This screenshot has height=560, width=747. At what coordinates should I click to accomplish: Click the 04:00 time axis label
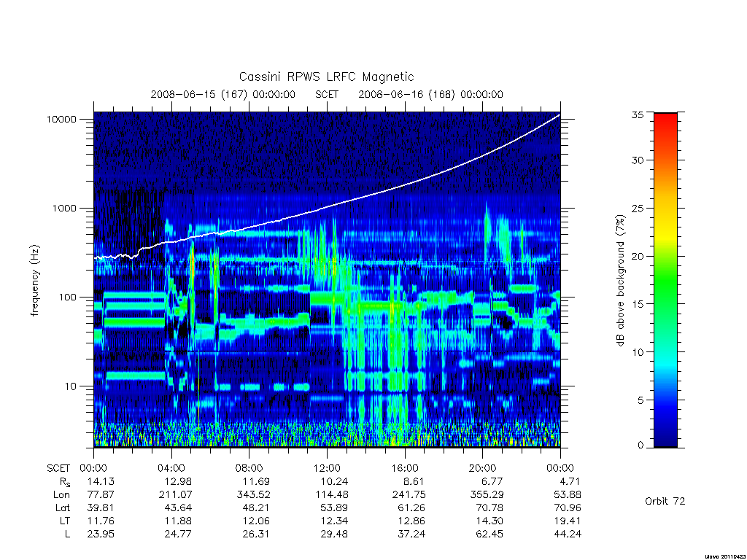click(171, 468)
